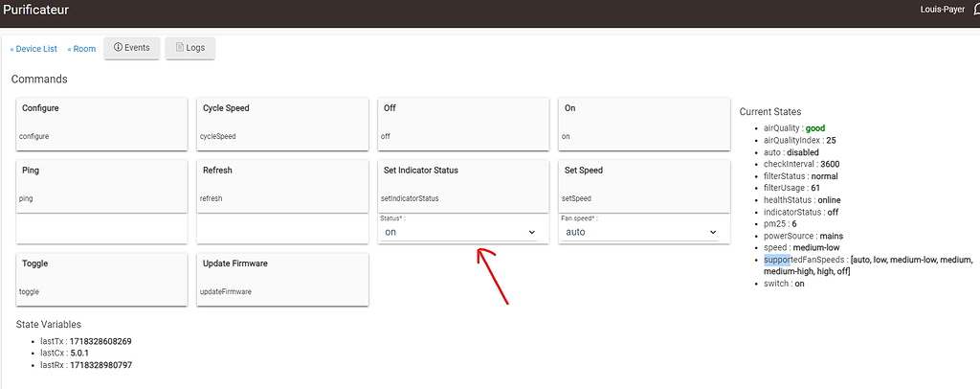The image size is (980, 389).
Task: Click the Logs document icon
Action: (179, 48)
